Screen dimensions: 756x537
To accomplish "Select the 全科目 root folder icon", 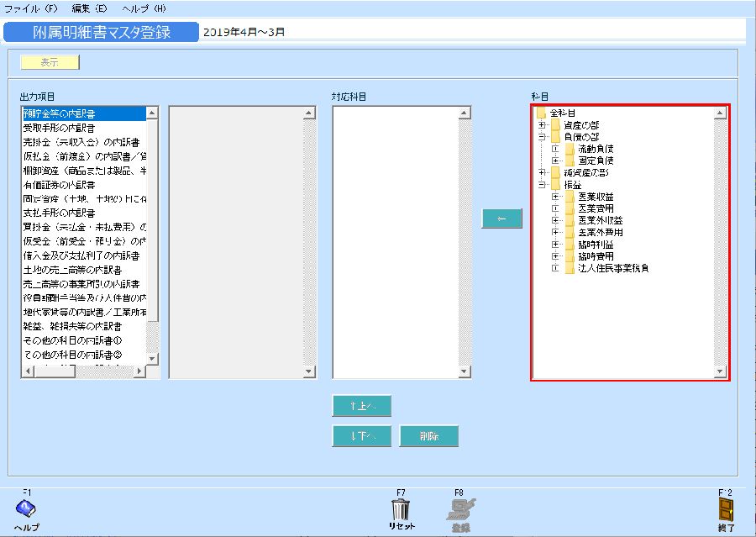I will (x=542, y=114).
